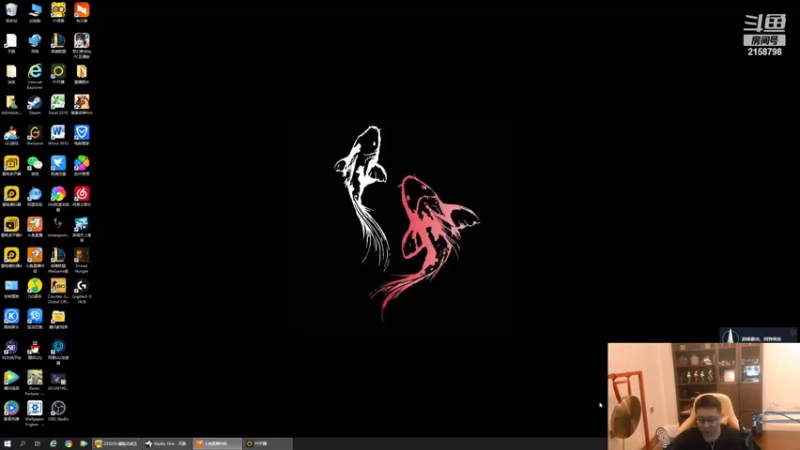Open the Tencent Video desktop icon
The image size is (800, 450).
11,380
